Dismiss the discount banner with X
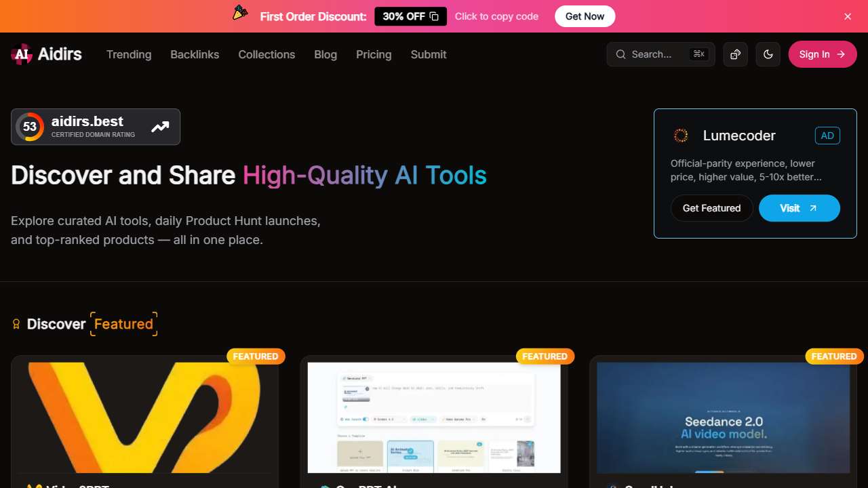Viewport: 868px width, 488px height. (848, 16)
